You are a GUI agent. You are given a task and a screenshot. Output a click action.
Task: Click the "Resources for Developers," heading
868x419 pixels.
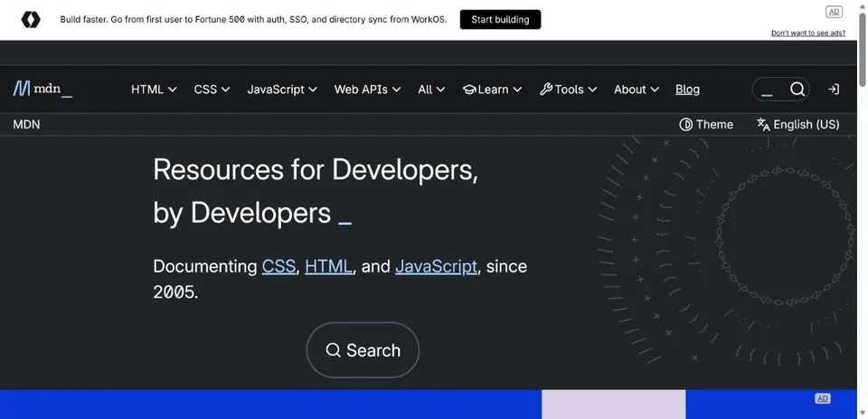pos(316,169)
